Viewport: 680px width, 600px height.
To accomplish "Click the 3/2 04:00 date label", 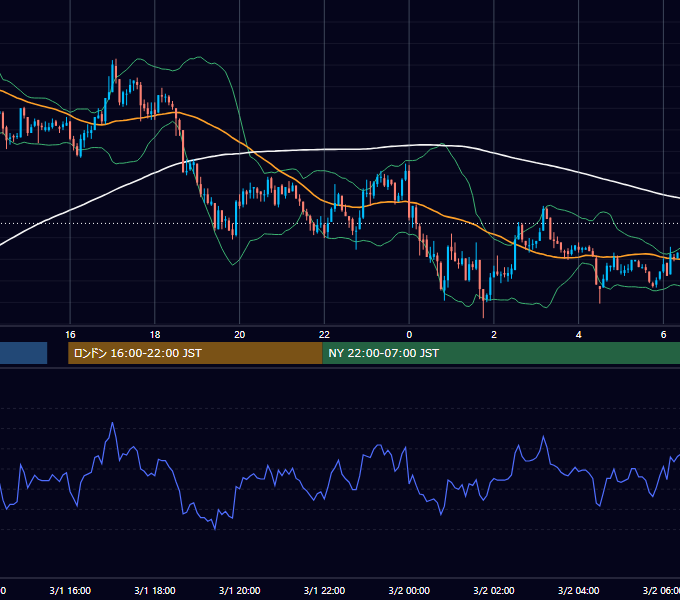I will click(579, 590).
